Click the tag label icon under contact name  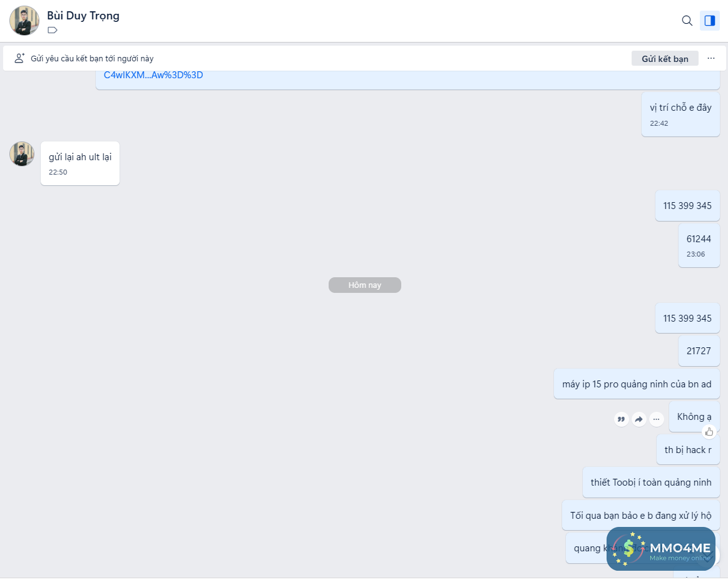pos(53,30)
